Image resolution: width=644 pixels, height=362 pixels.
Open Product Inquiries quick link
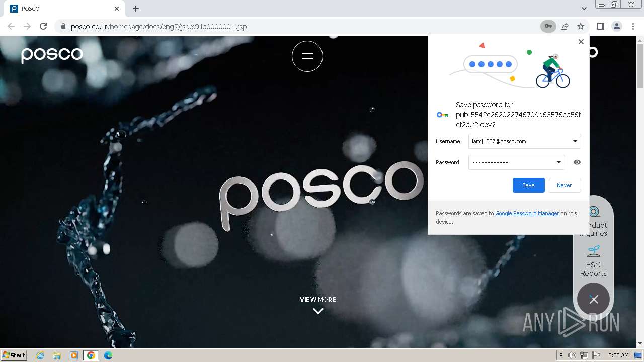click(x=594, y=221)
